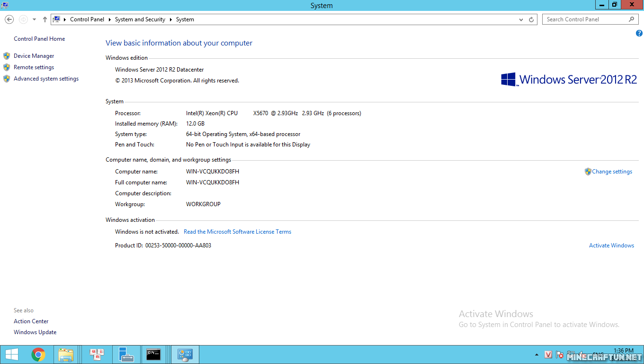Click the 'Windows edition' section heading

127,58
